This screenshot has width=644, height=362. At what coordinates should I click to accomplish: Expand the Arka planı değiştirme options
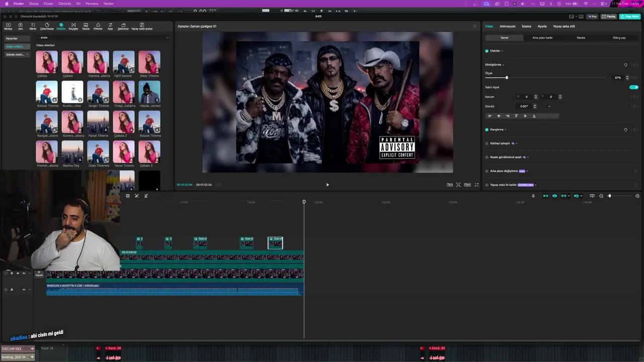coord(527,171)
